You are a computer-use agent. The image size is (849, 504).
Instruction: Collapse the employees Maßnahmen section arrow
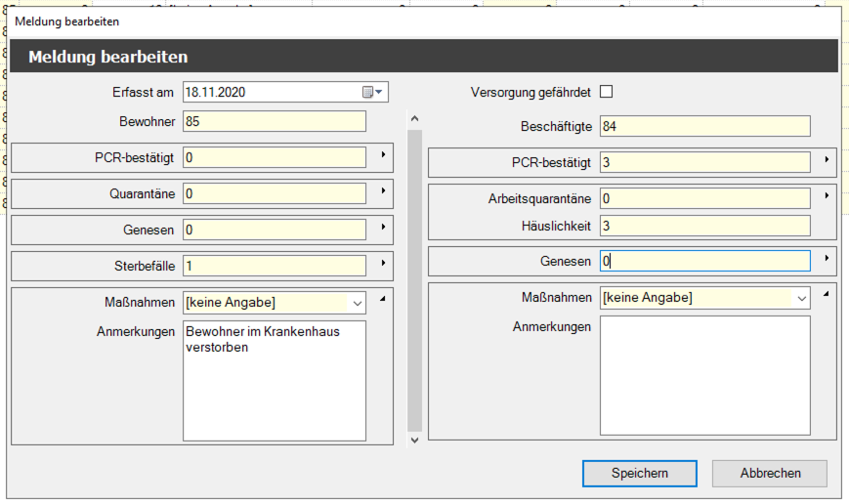(x=827, y=294)
